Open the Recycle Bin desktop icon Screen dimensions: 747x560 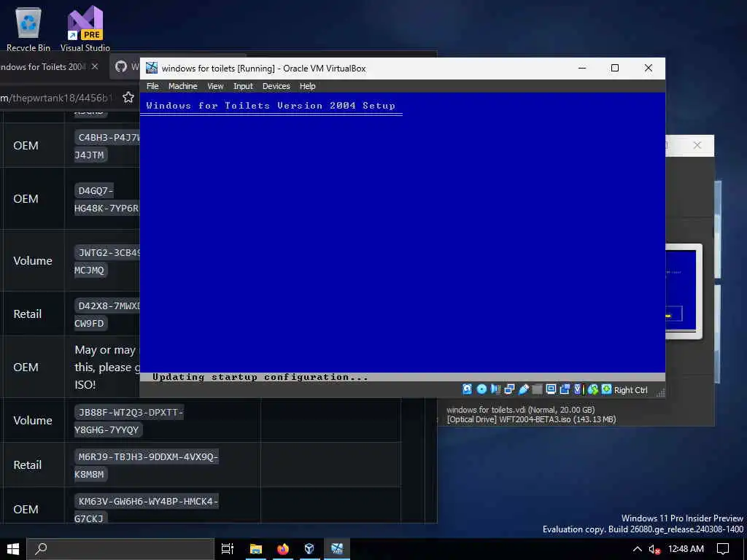click(28, 28)
